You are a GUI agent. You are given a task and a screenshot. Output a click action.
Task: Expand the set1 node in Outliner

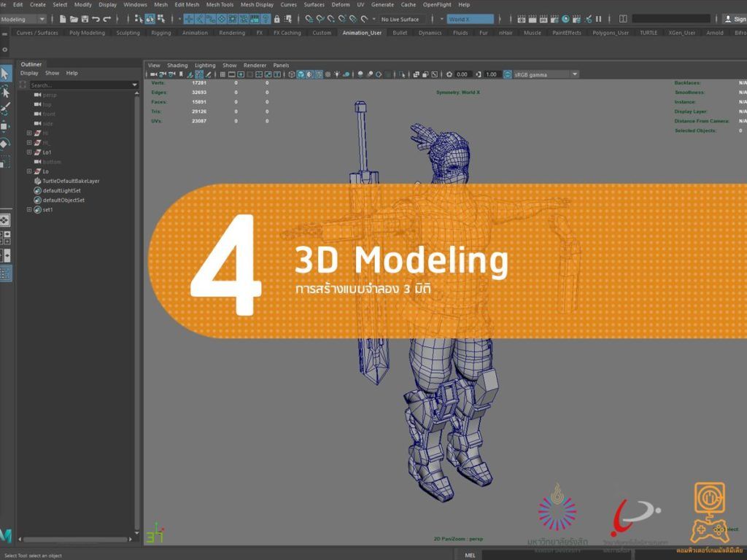tap(29, 209)
